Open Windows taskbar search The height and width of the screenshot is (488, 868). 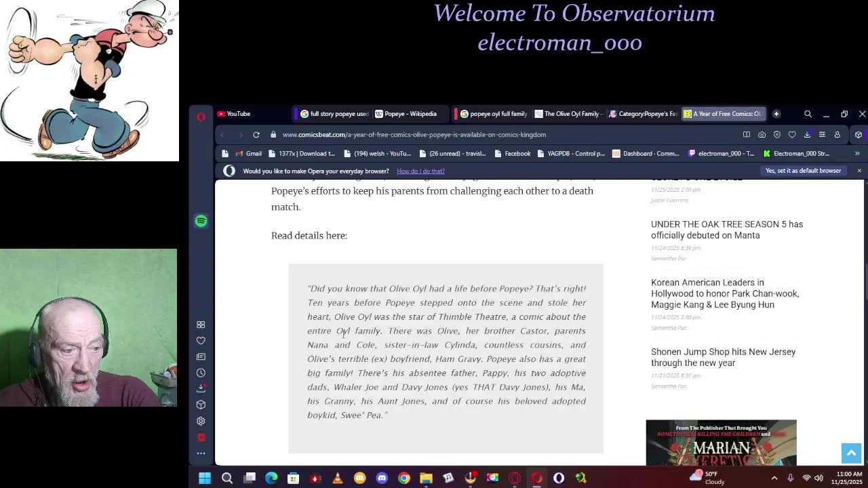pyautogui.click(x=227, y=479)
